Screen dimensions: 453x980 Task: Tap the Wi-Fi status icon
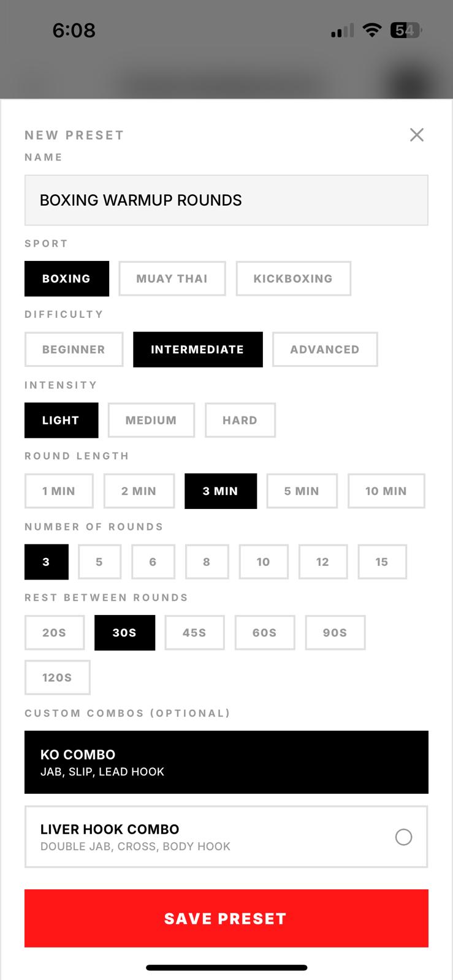(x=371, y=30)
